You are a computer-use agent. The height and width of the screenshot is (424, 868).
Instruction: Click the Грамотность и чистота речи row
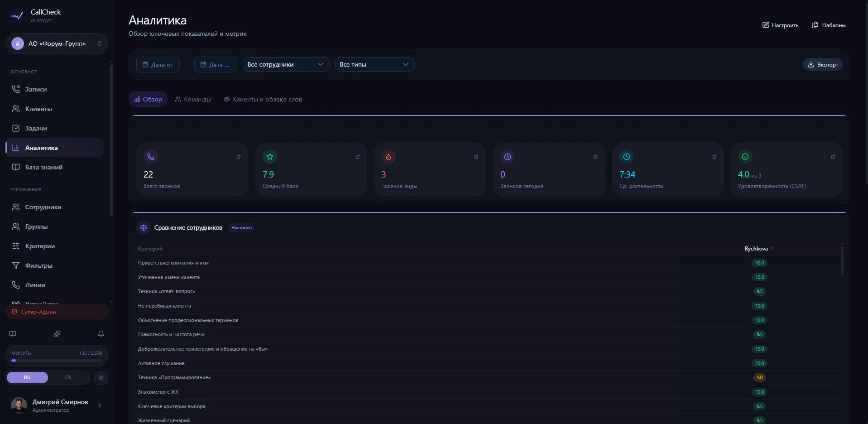point(488,334)
